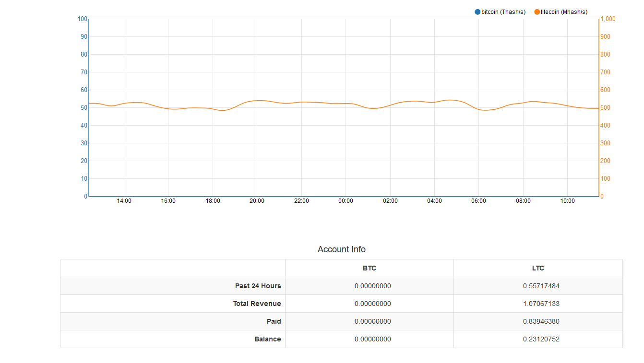Click the 900 label on right axis

[x=606, y=37]
